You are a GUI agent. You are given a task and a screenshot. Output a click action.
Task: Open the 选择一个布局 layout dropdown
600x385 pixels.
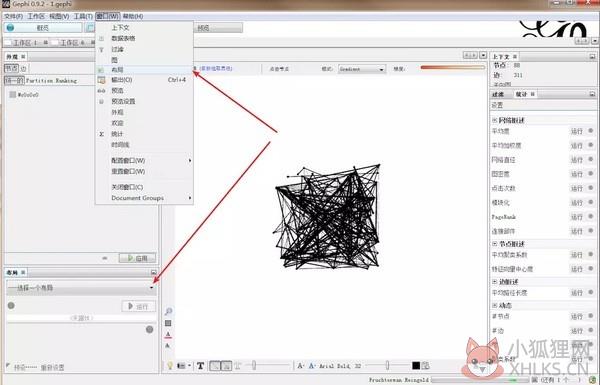point(81,287)
